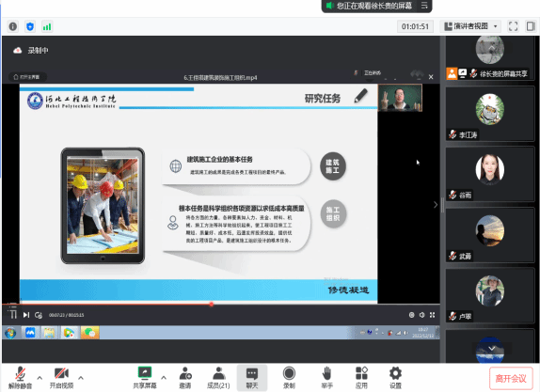Raise hand with the 举手 button
Image resolution: width=540 pixels, height=392 pixels.
coord(326,378)
